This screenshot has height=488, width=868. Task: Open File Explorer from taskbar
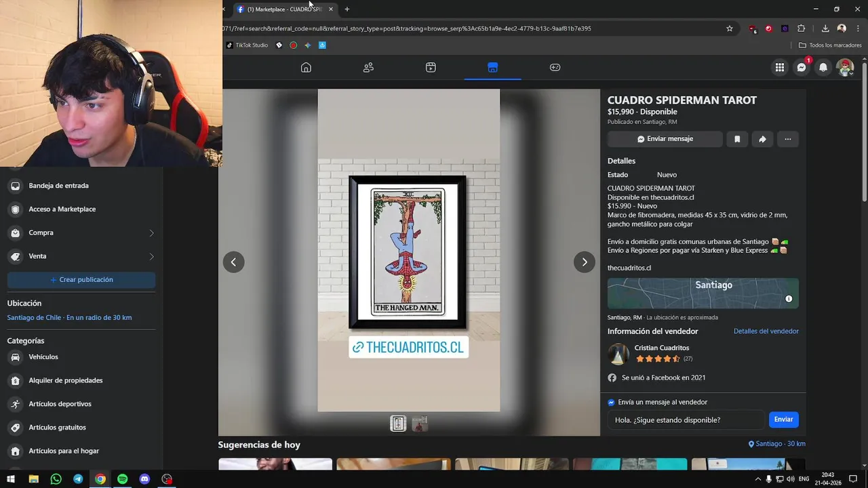click(33, 479)
